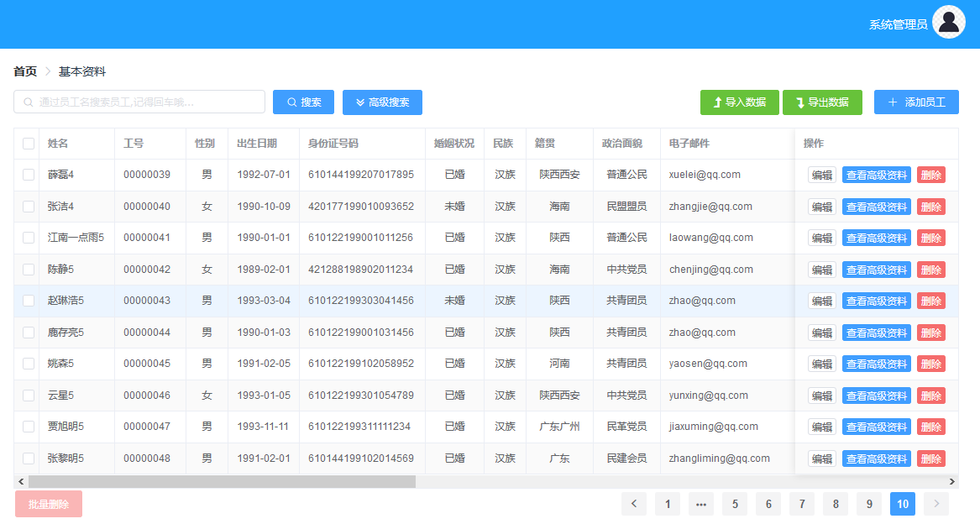Screen dimensions: 980x524
Task: Delete the 贾旭明5 record
Action: [x=930, y=427]
